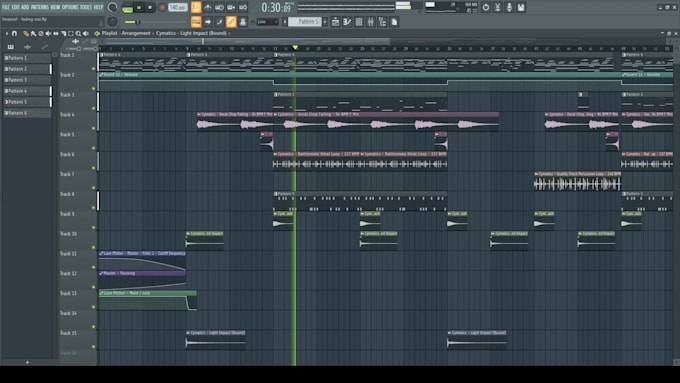Open the undo history icon
Viewport: 680px width, 383px height.
(x=486, y=7)
